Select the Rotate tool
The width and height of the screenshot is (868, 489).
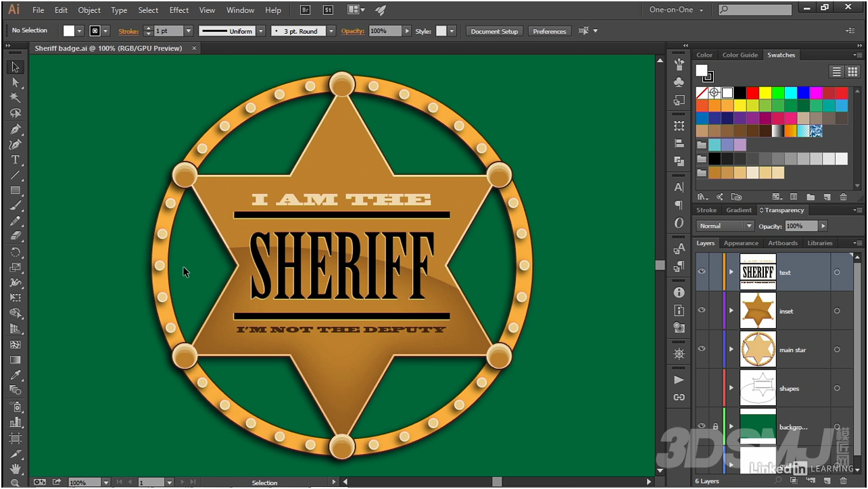click(x=15, y=252)
